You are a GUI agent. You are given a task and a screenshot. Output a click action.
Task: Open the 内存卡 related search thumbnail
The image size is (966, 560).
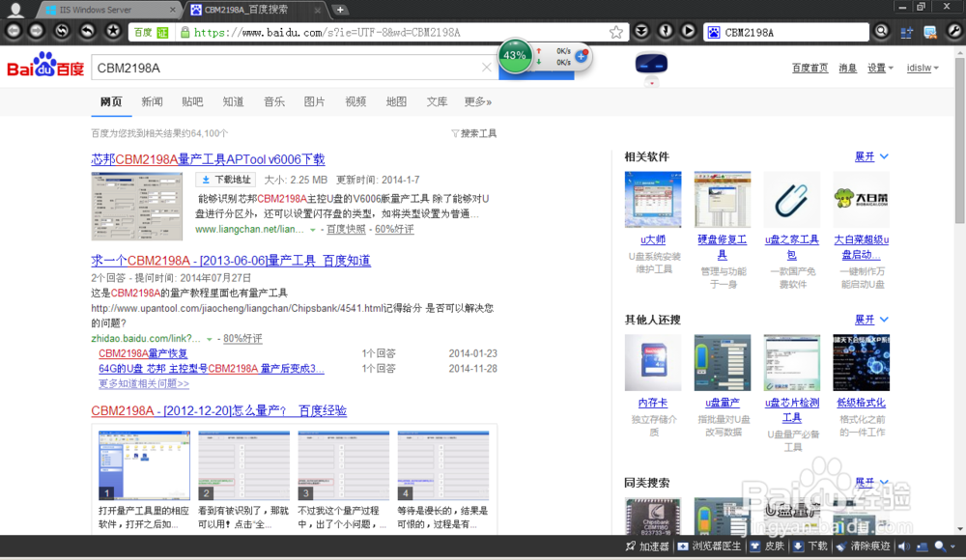coord(653,363)
